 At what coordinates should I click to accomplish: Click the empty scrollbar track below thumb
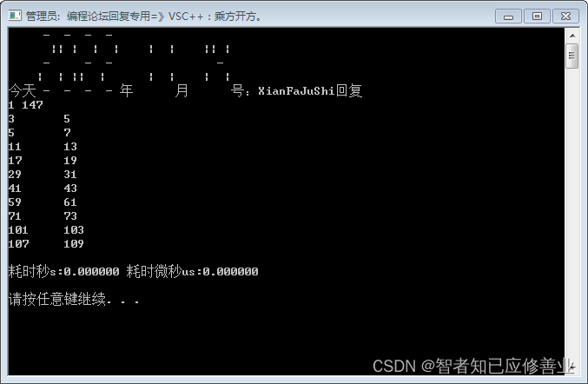572,214
